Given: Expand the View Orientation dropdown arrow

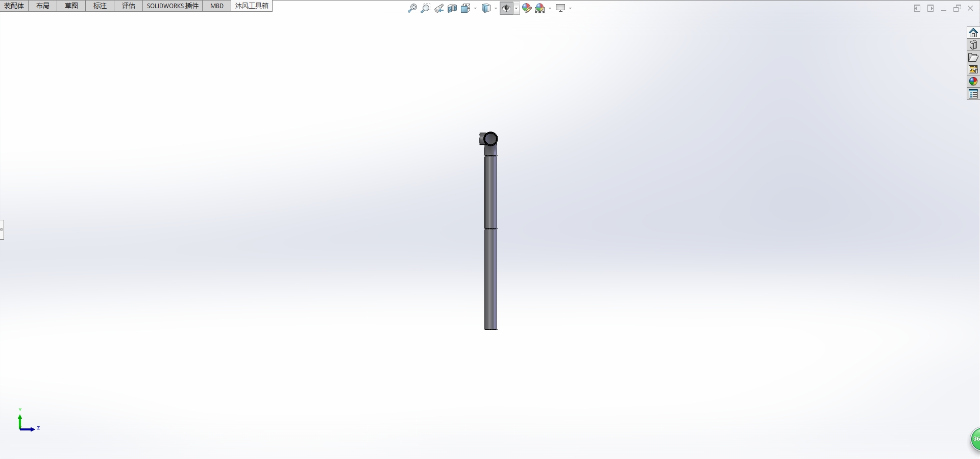Looking at the screenshot, I should (x=475, y=8).
